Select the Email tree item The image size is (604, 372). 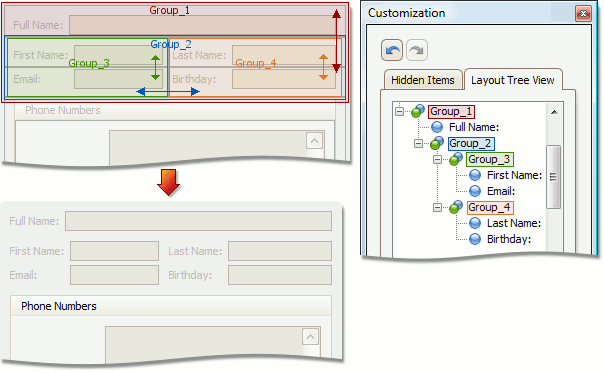pyautogui.click(x=501, y=191)
